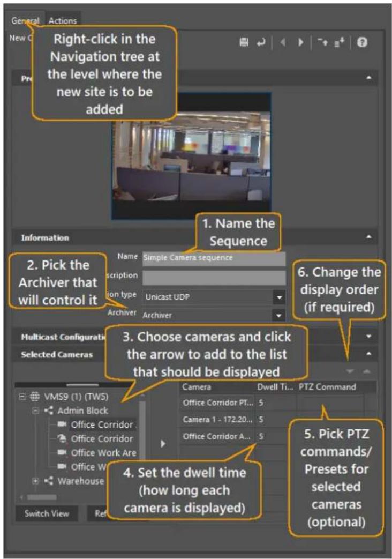392x559 pixels.
Task: Click PTZ Command cell for Office Corridor PT...
Action: click(x=330, y=403)
